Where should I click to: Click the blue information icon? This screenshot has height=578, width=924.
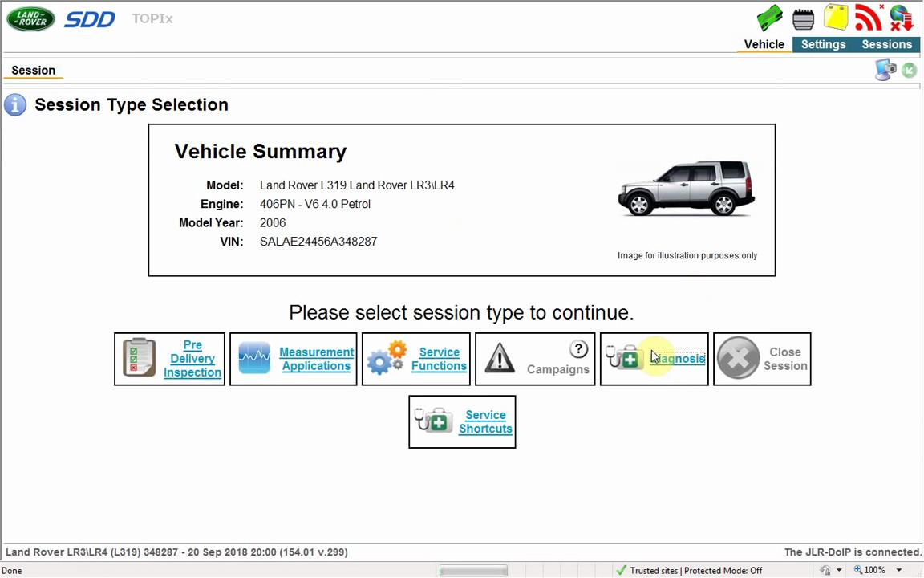(x=15, y=105)
